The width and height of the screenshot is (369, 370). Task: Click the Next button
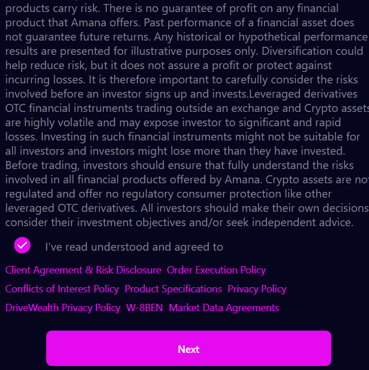pos(189,349)
